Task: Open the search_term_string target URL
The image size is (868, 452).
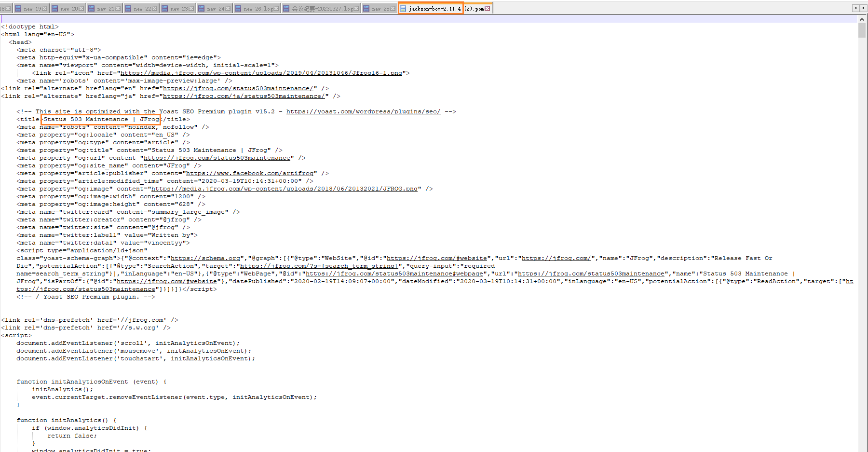Action: tap(319, 266)
